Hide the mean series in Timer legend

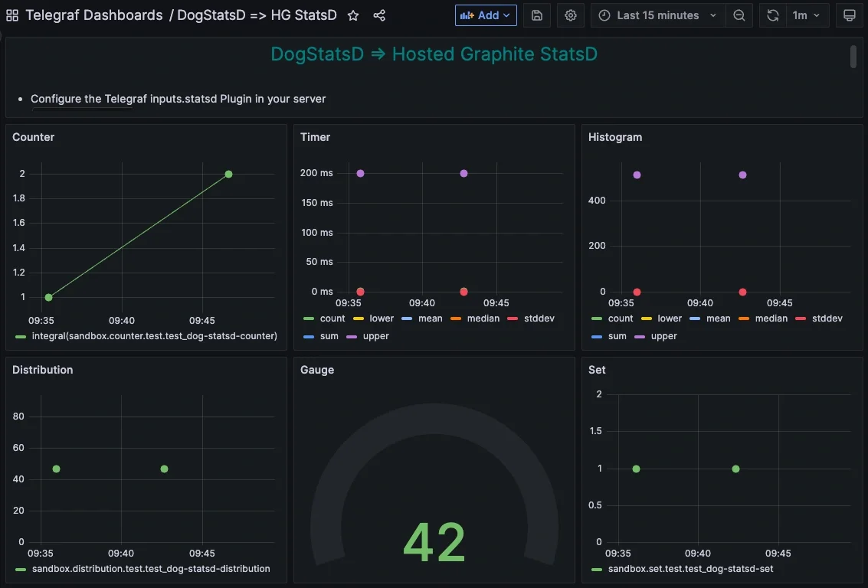(430, 318)
